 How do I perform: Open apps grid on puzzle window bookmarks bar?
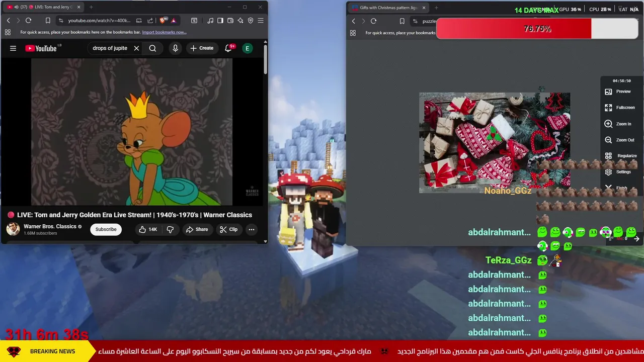coord(353,33)
